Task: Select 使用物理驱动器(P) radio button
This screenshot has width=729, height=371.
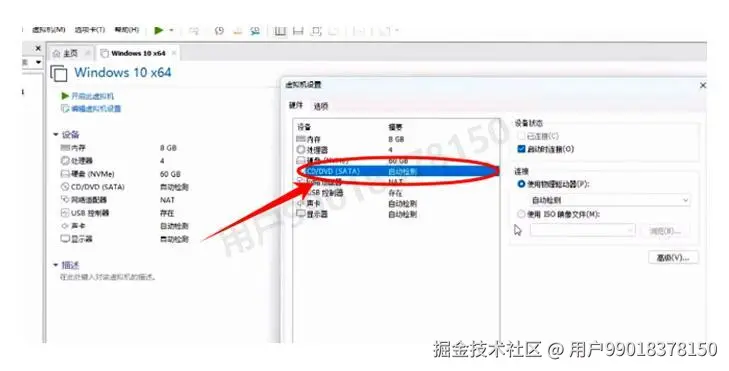Action: [x=521, y=184]
